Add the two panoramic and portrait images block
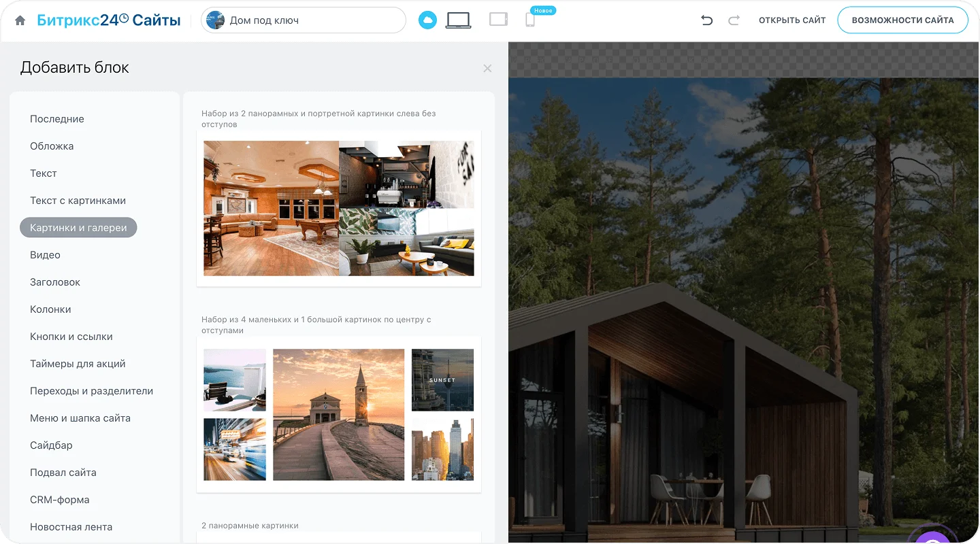980x544 pixels. tap(339, 208)
